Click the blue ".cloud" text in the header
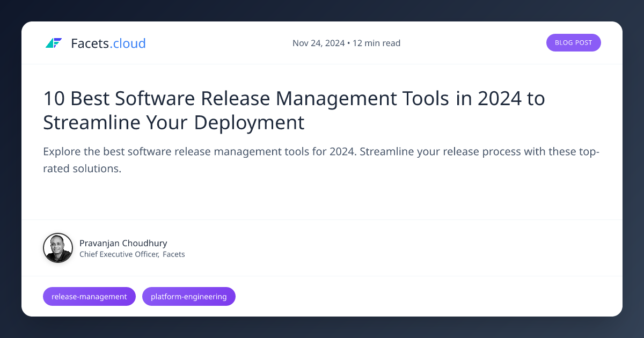The height and width of the screenshot is (338, 644). (128, 43)
